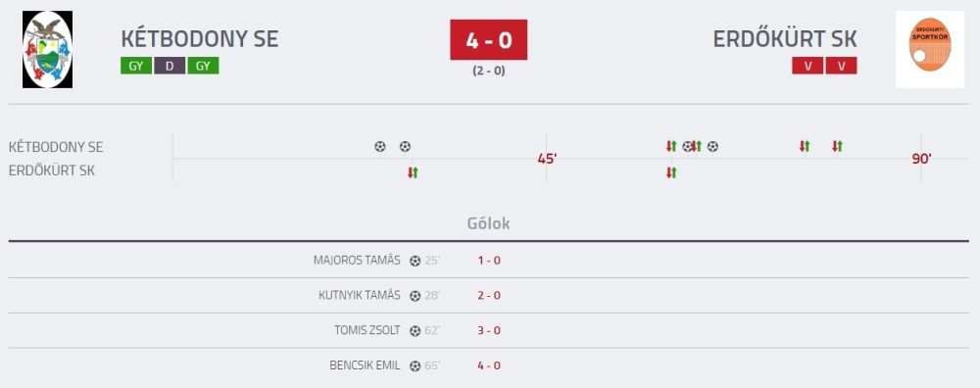Open player Bencsik Emil's name
The height and width of the screenshot is (388, 980).
tap(365, 365)
